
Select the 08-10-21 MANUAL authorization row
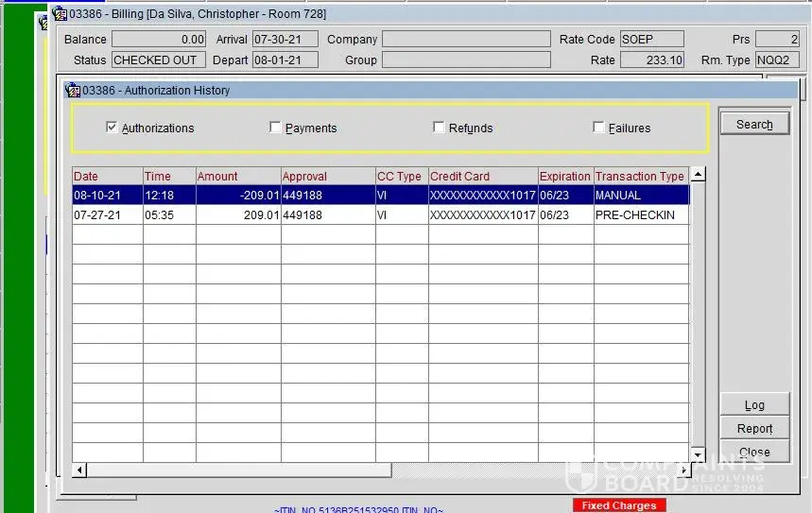point(378,196)
